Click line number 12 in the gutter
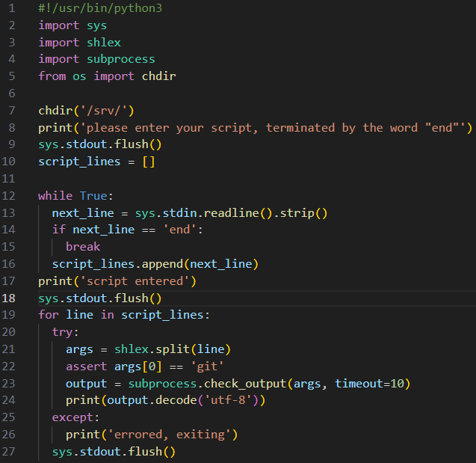The height and width of the screenshot is (463, 476). pyautogui.click(x=8, y=196)
